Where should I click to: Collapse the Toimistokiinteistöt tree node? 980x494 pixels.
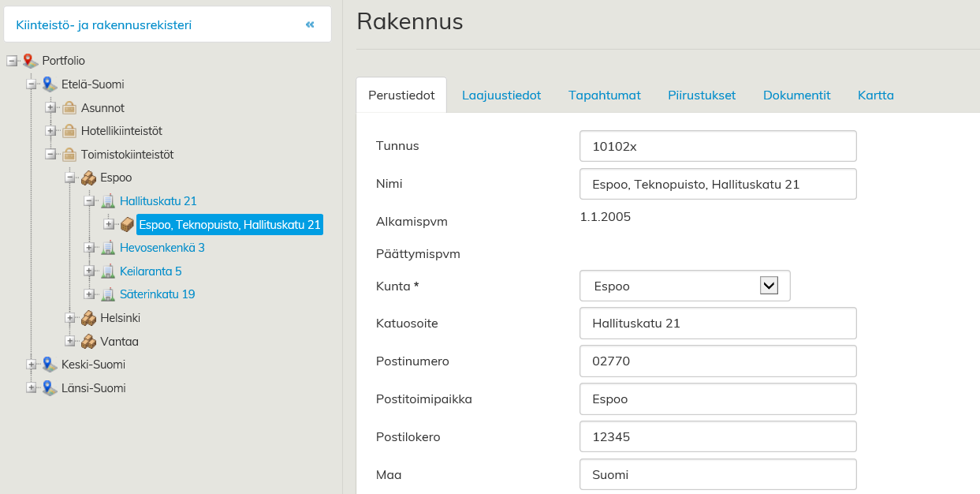point(50,155)
